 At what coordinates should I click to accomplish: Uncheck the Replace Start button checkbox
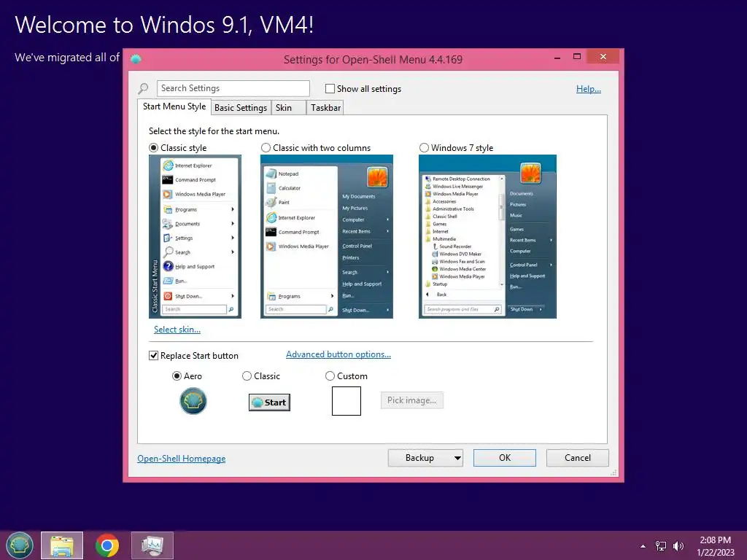coord(153,356)
